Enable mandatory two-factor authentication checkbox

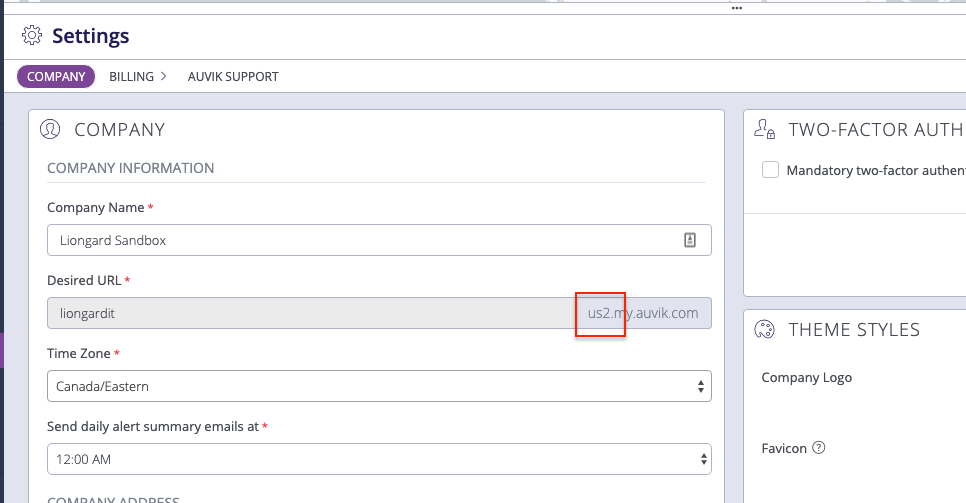click(770, 170)
